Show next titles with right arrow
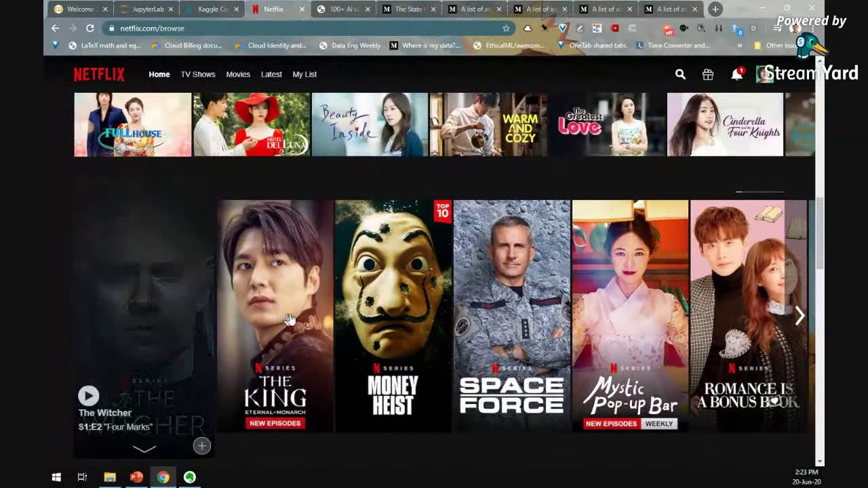 (x=800, y=315)
